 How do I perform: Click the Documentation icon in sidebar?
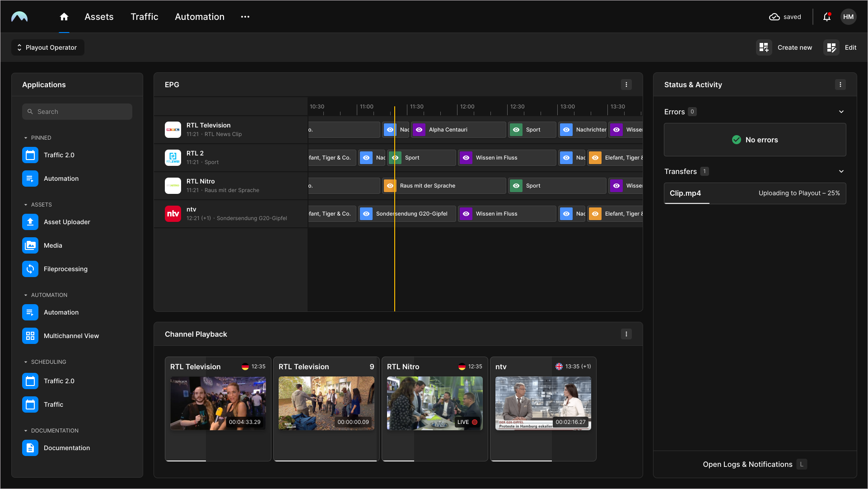pos(30,447)
